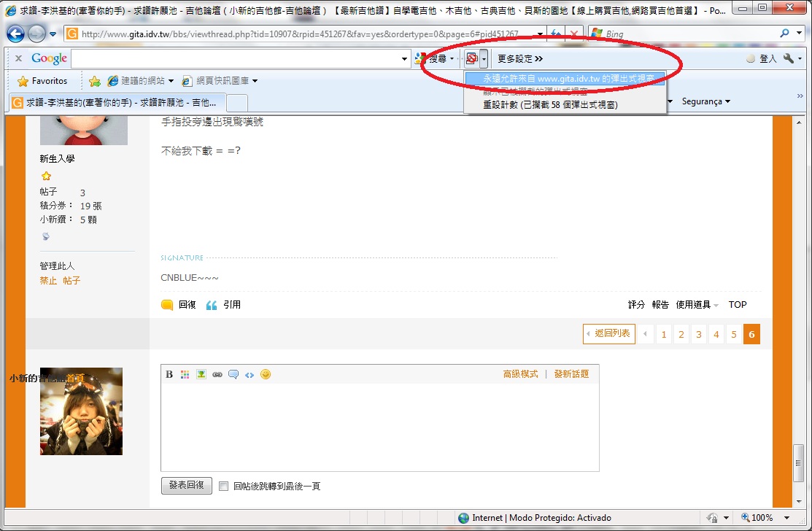The width and height of the screenshot is (812, 531).
Task: Click current page 6 in pager
Action: (x=751, y=334)
